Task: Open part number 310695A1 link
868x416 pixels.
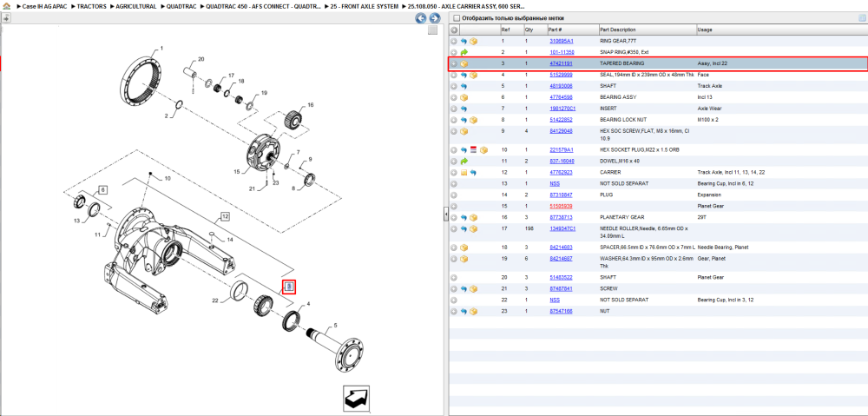Action: 562,41
